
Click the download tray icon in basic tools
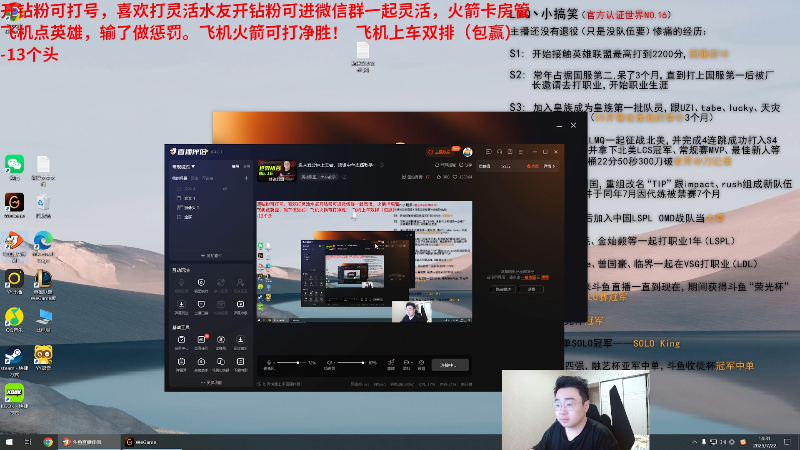point(240,340)
